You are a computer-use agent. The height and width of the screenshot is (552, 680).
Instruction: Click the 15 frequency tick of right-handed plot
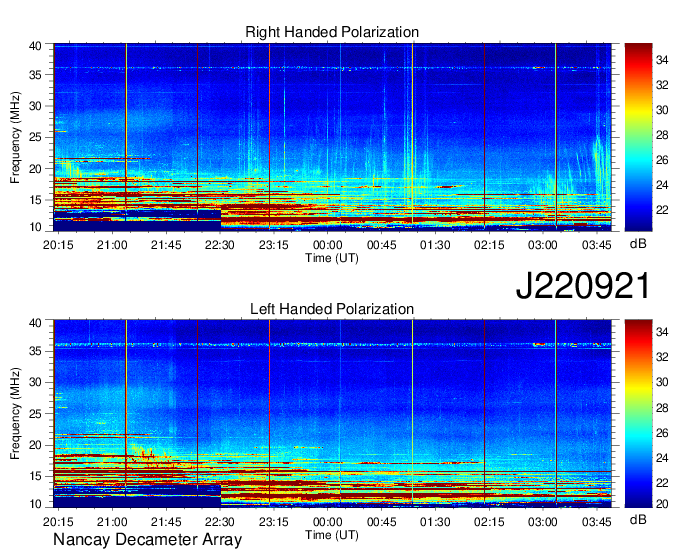[35, 200]
